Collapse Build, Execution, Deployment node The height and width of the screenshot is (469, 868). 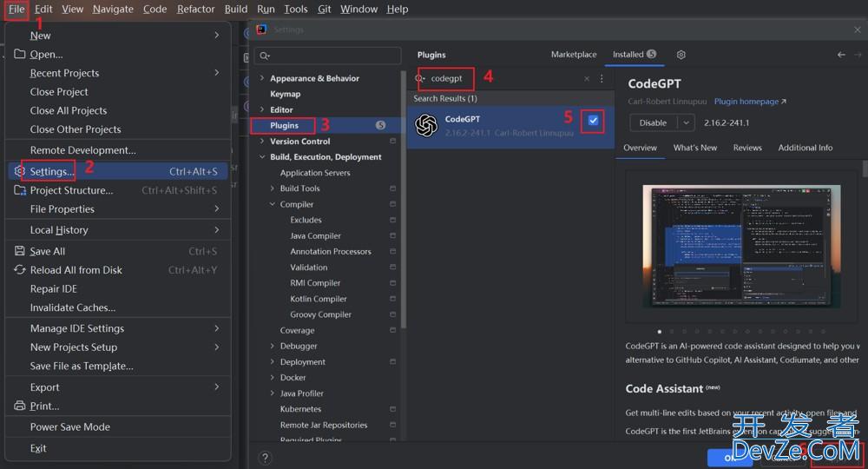(262, 156)
